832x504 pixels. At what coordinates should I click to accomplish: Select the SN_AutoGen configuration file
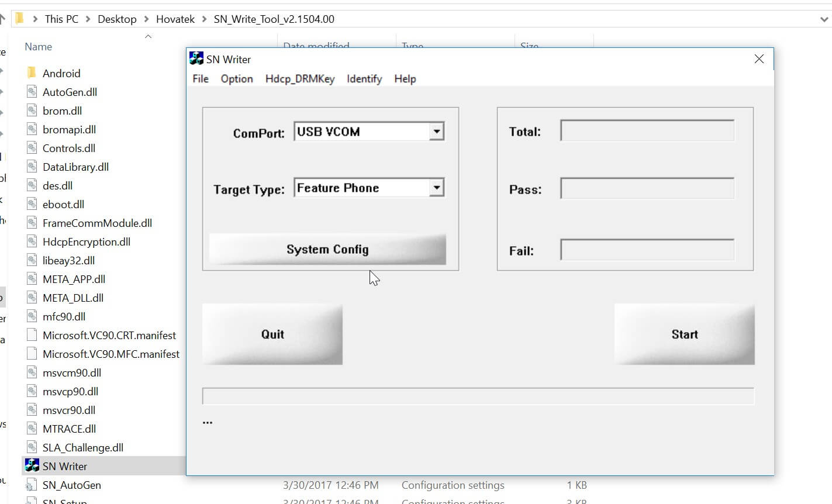(x=72, y=485)
